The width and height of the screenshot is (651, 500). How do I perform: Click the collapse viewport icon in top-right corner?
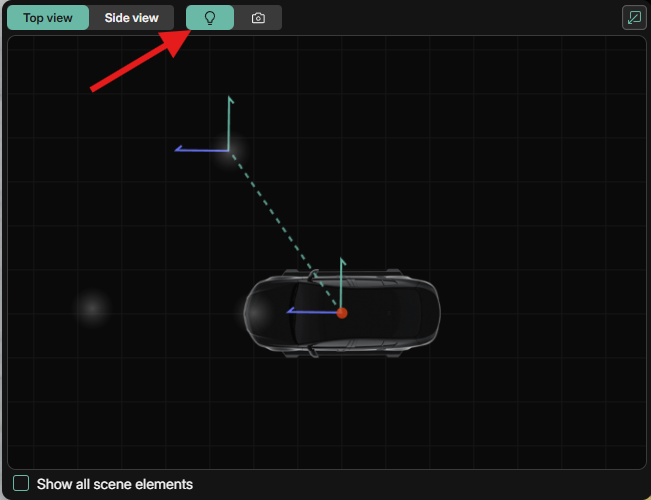click(633, 18)
